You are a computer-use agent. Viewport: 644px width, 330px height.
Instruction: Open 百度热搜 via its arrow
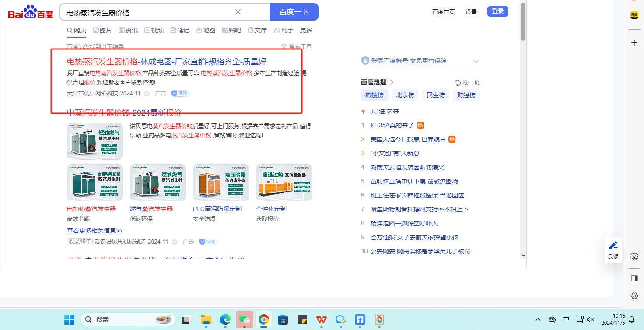tap(392, 82)
